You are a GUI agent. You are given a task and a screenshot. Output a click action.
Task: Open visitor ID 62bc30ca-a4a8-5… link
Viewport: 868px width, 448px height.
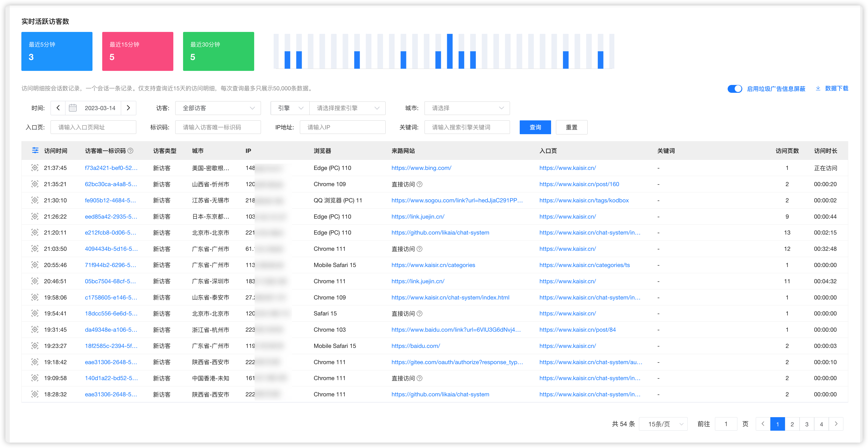(111, 184)
